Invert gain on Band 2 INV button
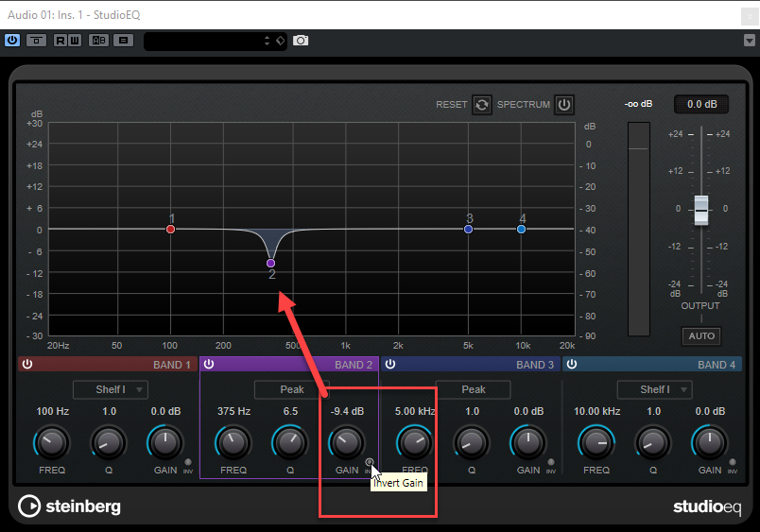The image size is (760, 532). click(x=370, y=462)
